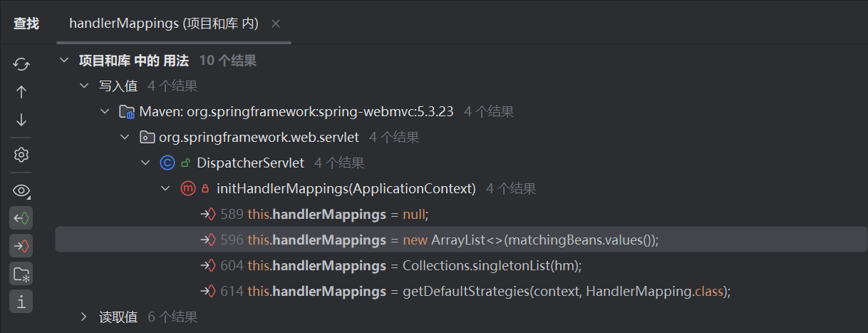
Task: Jump to next occurrence with down arrow
Action: (x=21, y=120)
